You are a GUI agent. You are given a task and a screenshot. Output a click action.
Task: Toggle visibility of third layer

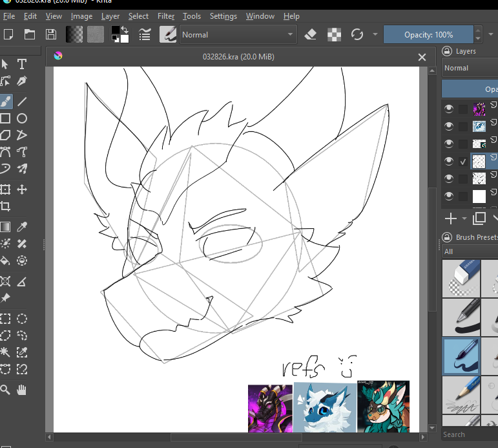(x=448, y=144)
